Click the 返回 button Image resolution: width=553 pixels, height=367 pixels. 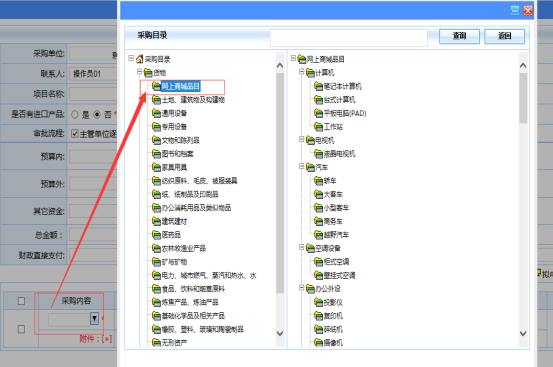[504, 36]
